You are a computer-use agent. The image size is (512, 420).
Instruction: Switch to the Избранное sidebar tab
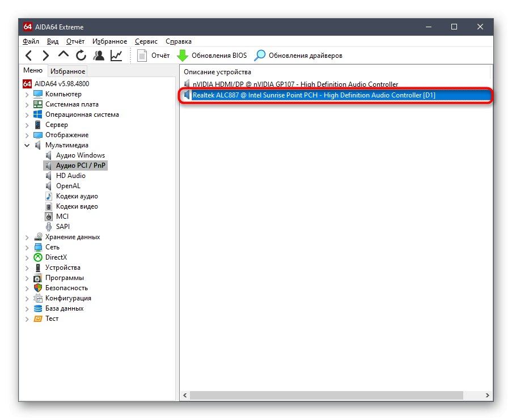coord(67,71)
